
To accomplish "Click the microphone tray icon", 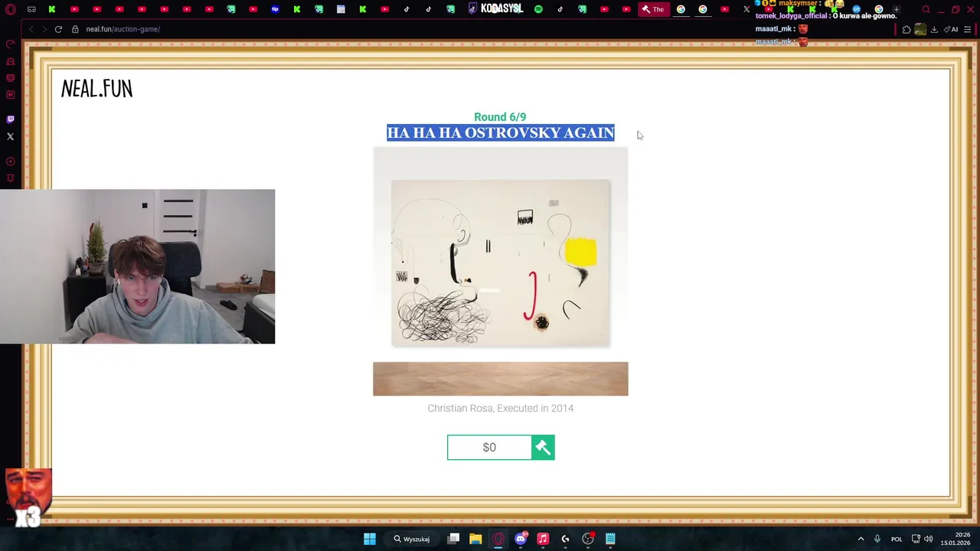I will coord(877,539).
